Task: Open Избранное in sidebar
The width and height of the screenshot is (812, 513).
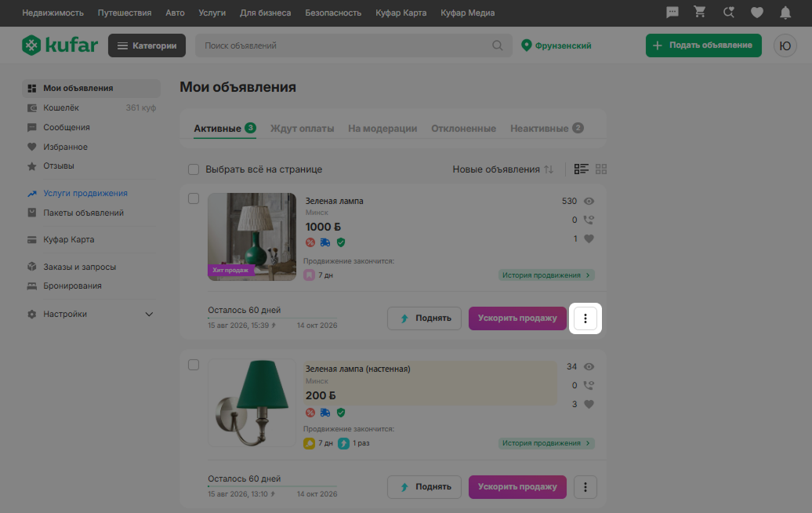Action: point(65,147)
